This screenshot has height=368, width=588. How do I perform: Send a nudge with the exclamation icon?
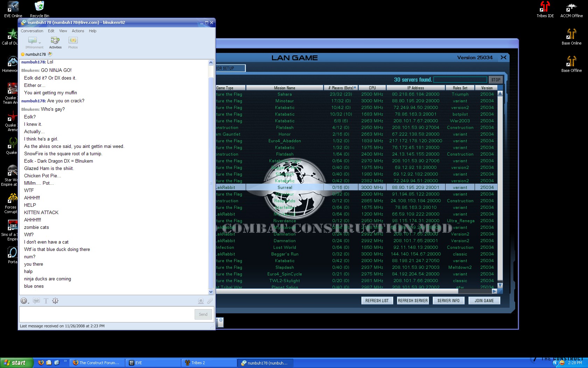click(x=55, y=301)
